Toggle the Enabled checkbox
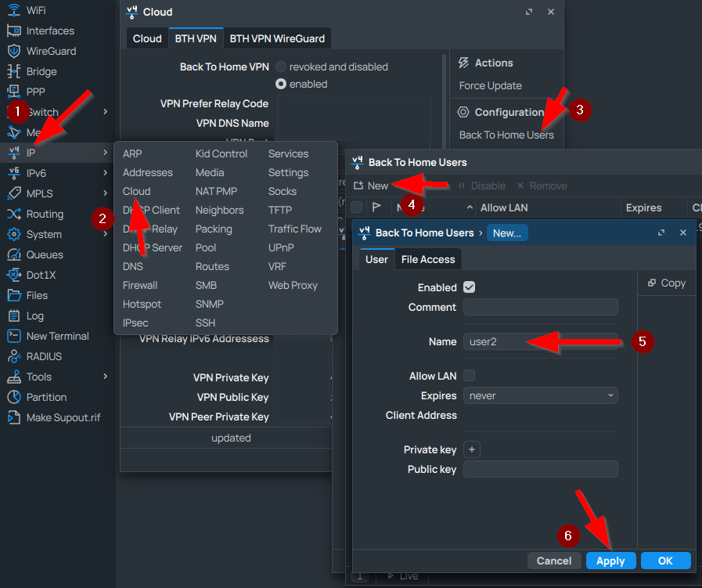Image resolution: width=702 pixels, height=588 pixels. 470,287
